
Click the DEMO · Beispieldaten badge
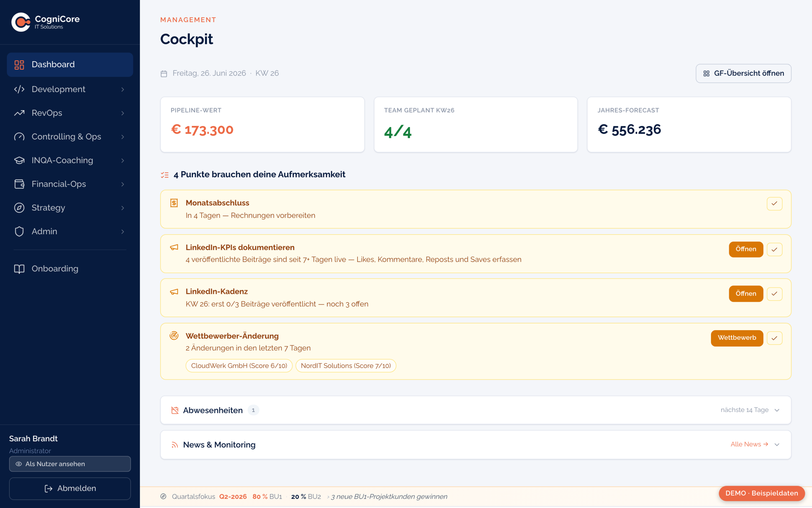pos(762,493)
